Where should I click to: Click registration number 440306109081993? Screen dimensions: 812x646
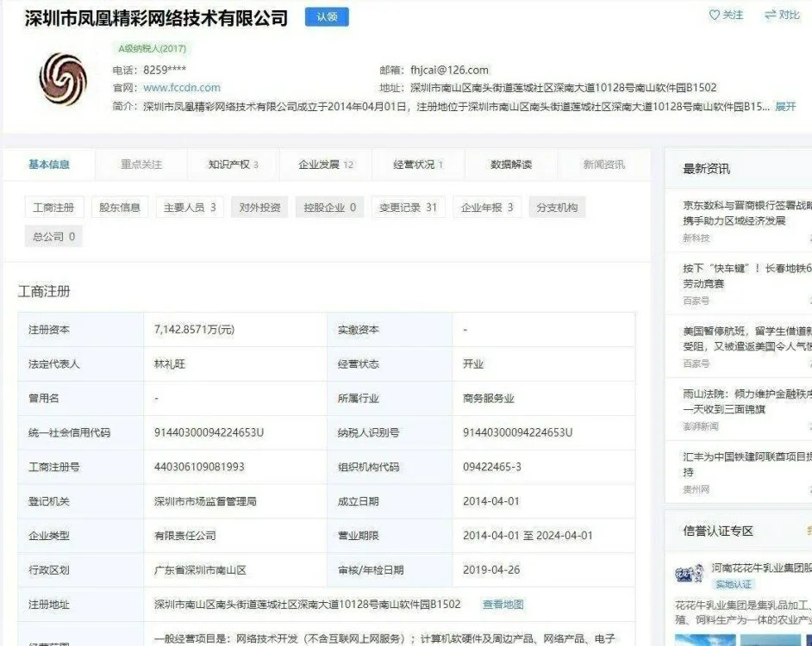point(199,467)
